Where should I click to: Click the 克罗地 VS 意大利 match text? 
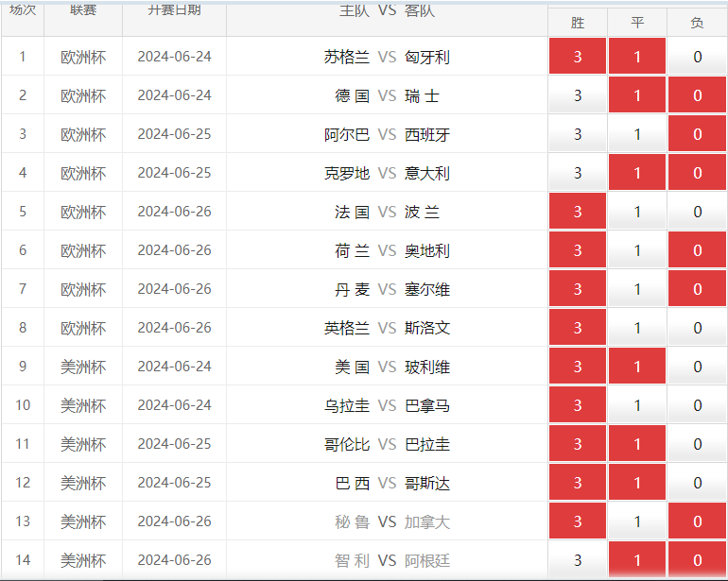(x=387, y=173)
